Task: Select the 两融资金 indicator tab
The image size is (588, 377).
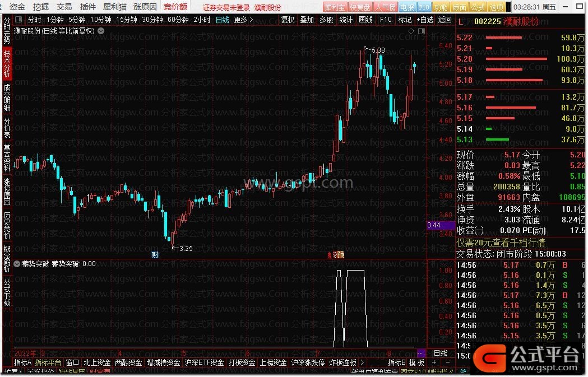Action: coord(128,362)
